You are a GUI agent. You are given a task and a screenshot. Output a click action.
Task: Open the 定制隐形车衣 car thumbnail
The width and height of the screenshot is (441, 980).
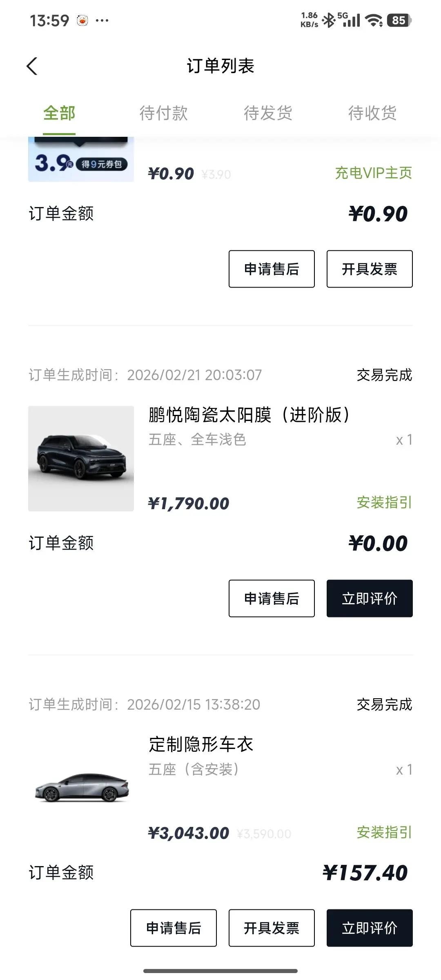click(81, 787)
